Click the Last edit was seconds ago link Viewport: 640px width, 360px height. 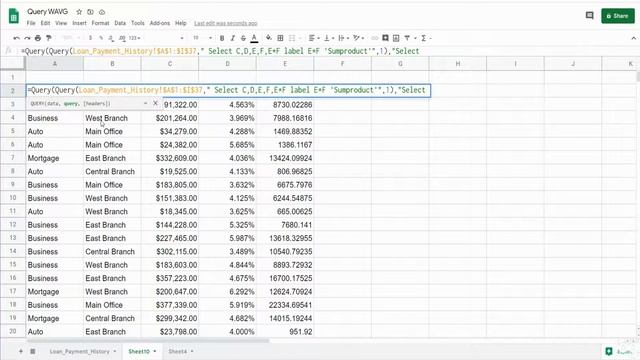coord(226,23)
